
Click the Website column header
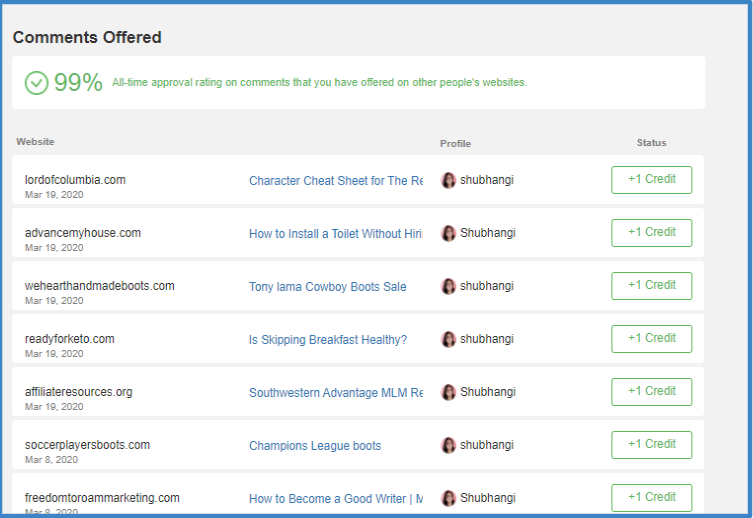[x=35, y=142]
